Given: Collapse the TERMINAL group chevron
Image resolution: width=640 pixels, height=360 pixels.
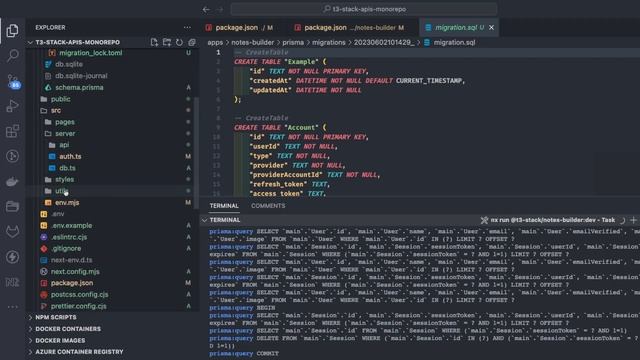Looking at the screenshot, I should [204, 220].
